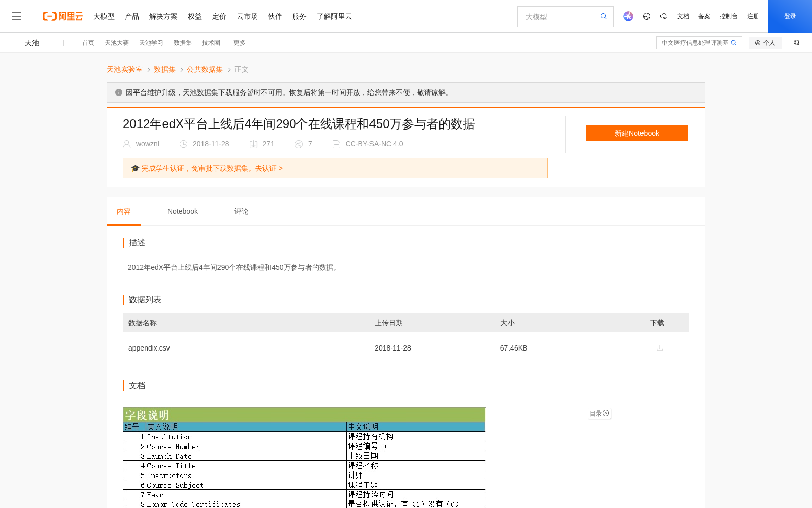Open the 定价 menu
Viewport: 812px width, 508px height.
(219, 16)
